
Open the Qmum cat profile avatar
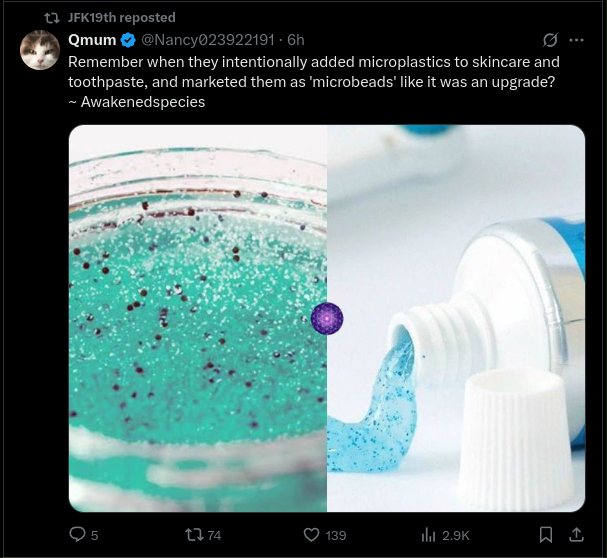click(x=40, y=50)
